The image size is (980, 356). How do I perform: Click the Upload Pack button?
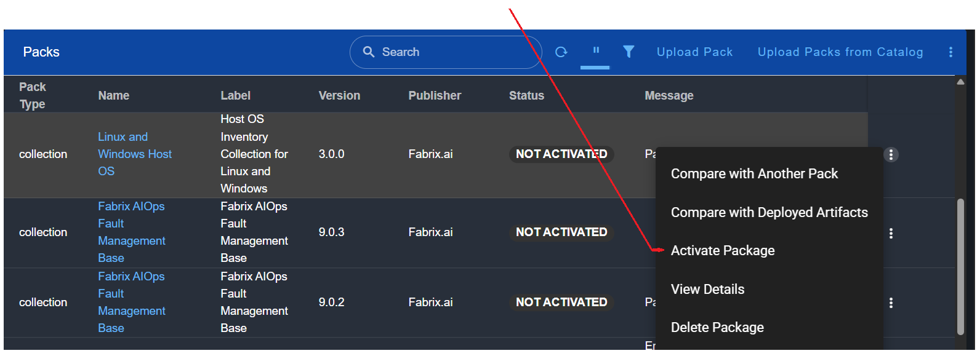tap(694, 52)
